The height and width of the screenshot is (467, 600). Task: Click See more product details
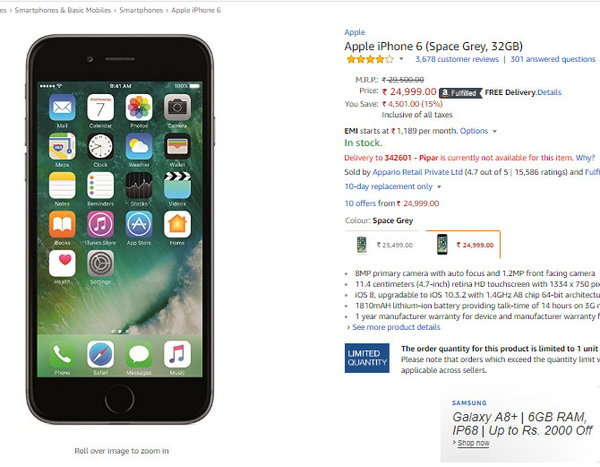(396, 327)
